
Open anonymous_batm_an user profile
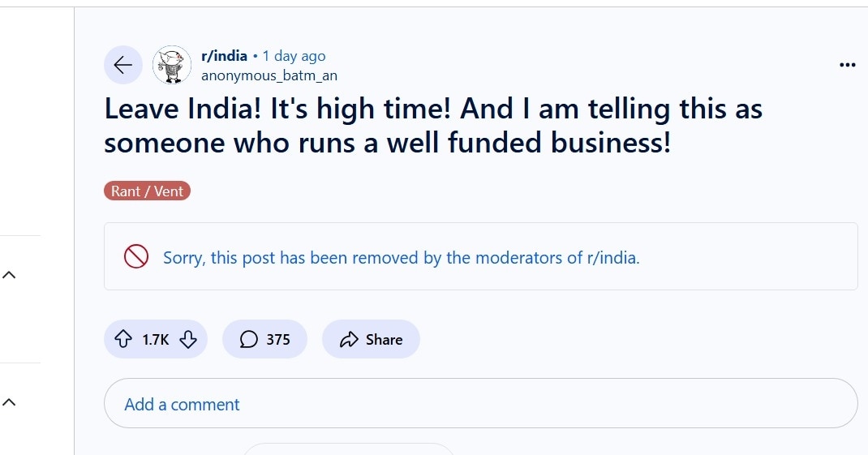(269, 75)
